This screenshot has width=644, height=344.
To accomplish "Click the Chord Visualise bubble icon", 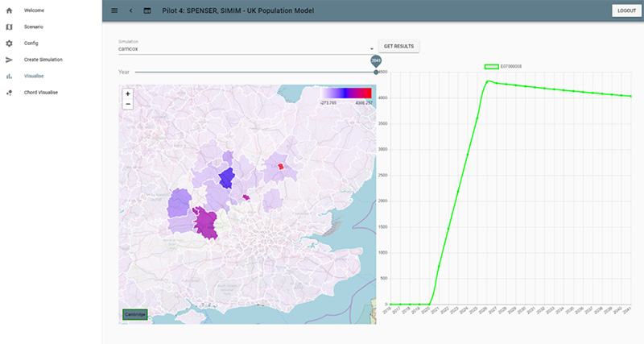I will pos(9,93).
